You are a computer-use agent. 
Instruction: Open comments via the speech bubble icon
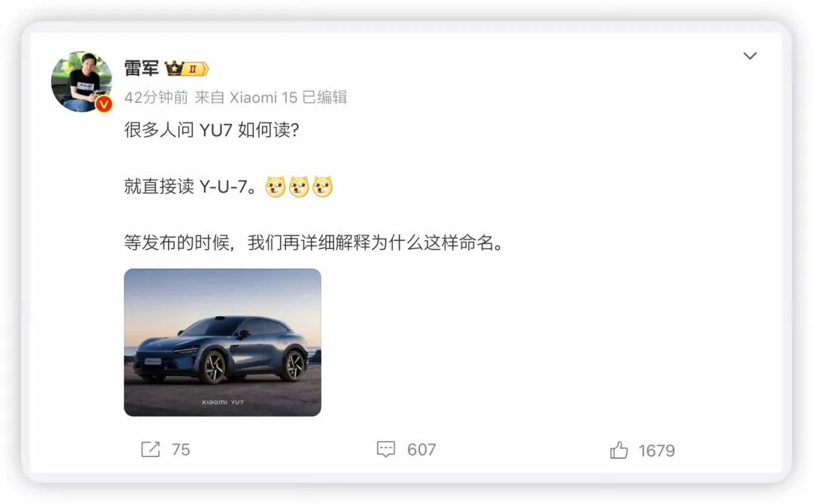(385, 449)
